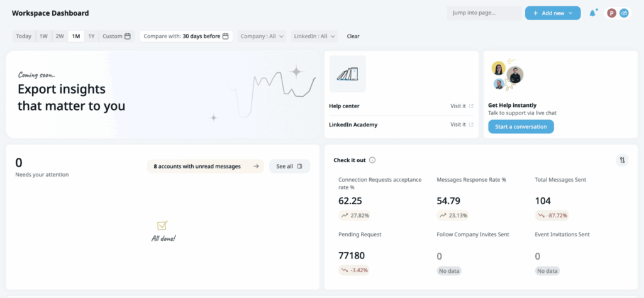
Task: Focus the Jump into page search field
Action: [x=484, y=13]
